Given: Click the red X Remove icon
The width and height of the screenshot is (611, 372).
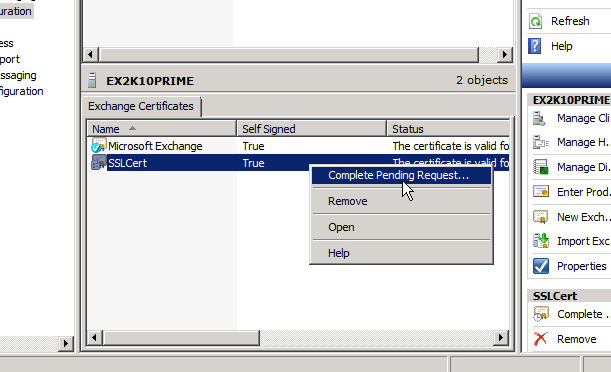Looking at the screenshot, I should [540, 339].
